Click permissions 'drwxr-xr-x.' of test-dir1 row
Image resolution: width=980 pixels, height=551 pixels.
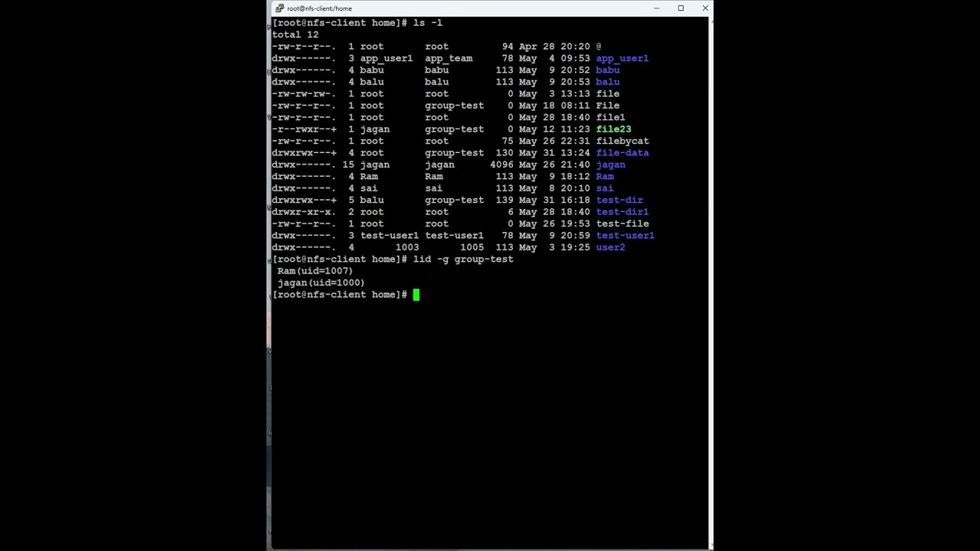(x=304, y=212)
